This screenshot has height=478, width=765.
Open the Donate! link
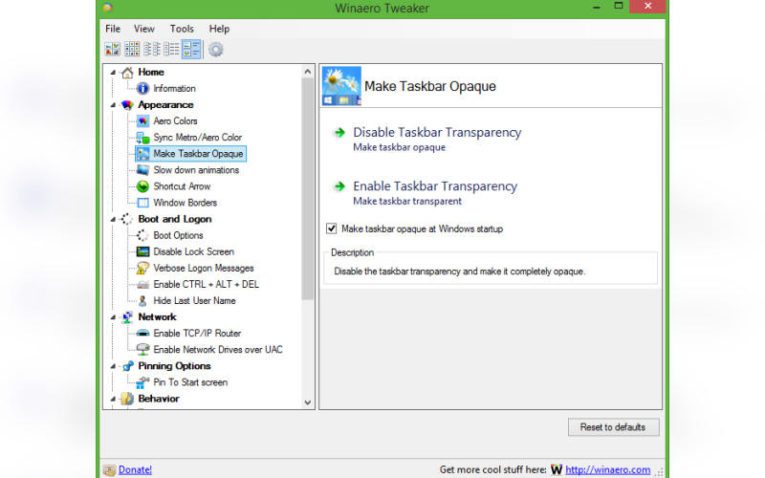point(135,470)
